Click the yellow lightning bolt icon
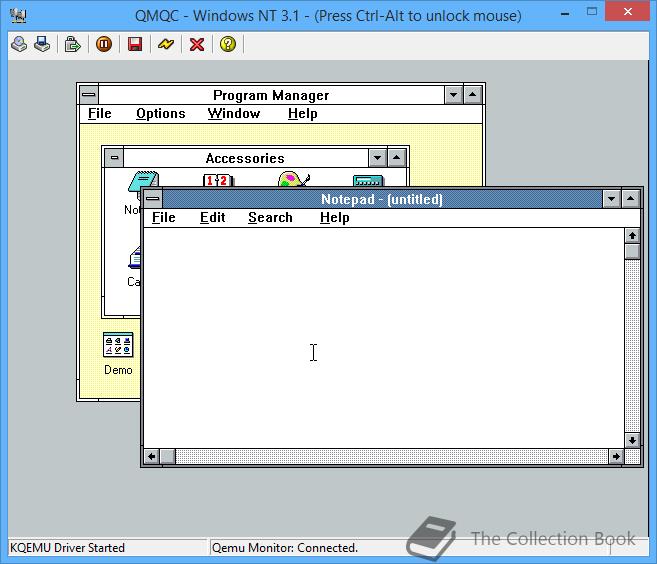Viewport: 657px width, 564px height. (x=166, y=44)
